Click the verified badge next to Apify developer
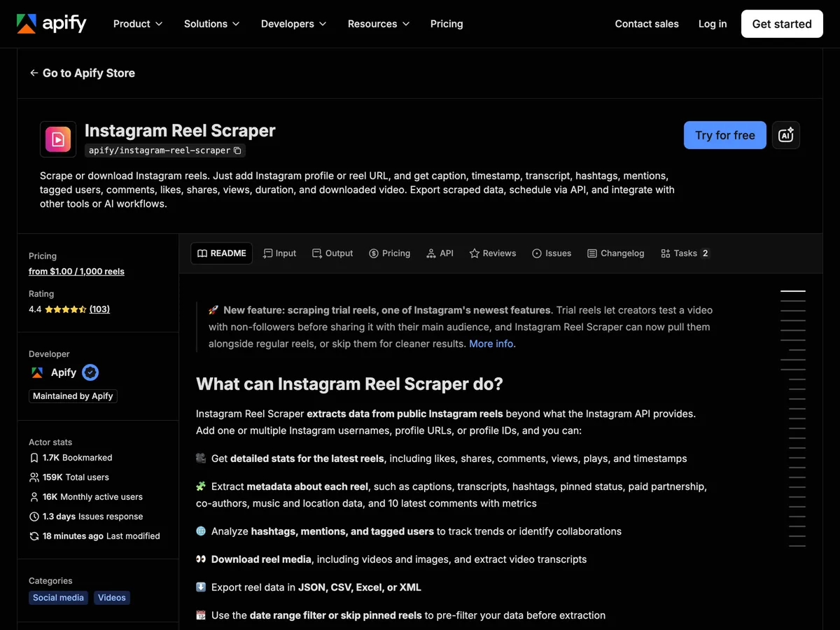Screen dimensions: 840x630 (x=90, y=372)
